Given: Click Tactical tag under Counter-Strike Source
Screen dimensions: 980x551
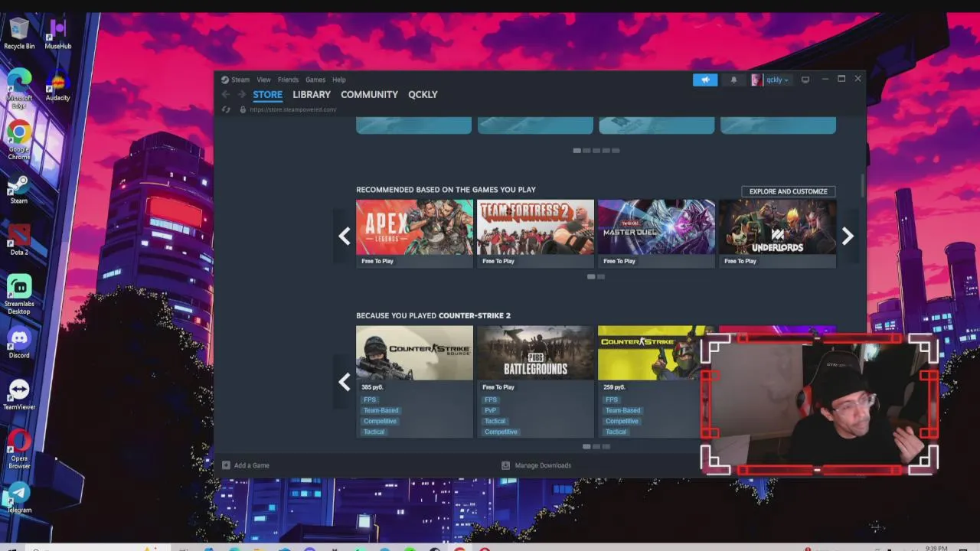Looking at the screenshot, I should pos(374,432).
